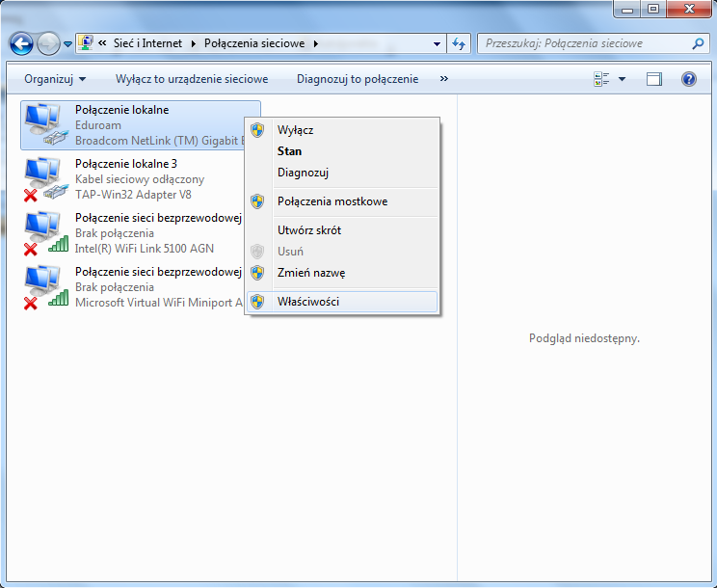Select the Połączenie lokalne 3 adapter icon

pos(40,179)
